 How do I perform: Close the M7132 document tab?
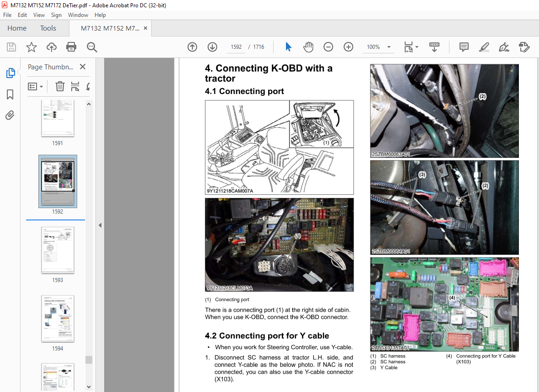[x=145, y=28]
